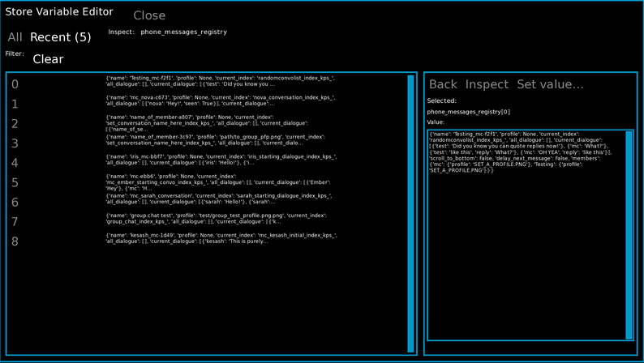Click the 'name_of_member-3c97' entry text
Screen dimensions: 644x363
tap(215, 140)
